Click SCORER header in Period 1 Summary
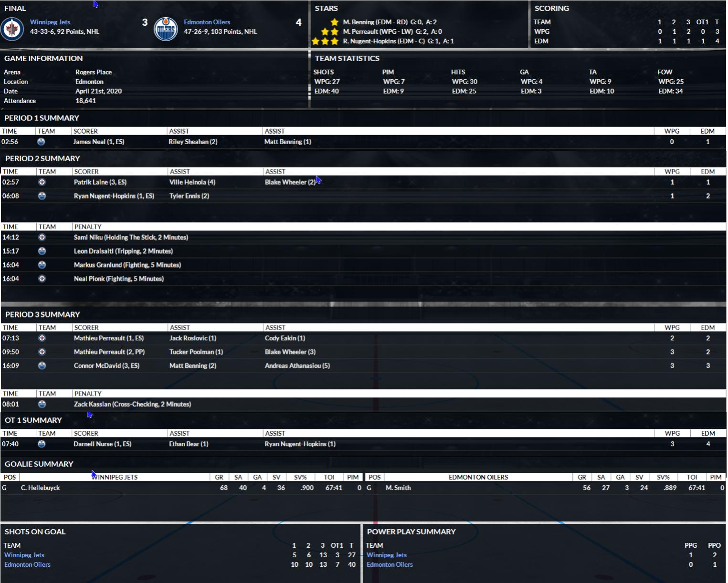Screen dimensions: 728x583 (x=85, y=131)
